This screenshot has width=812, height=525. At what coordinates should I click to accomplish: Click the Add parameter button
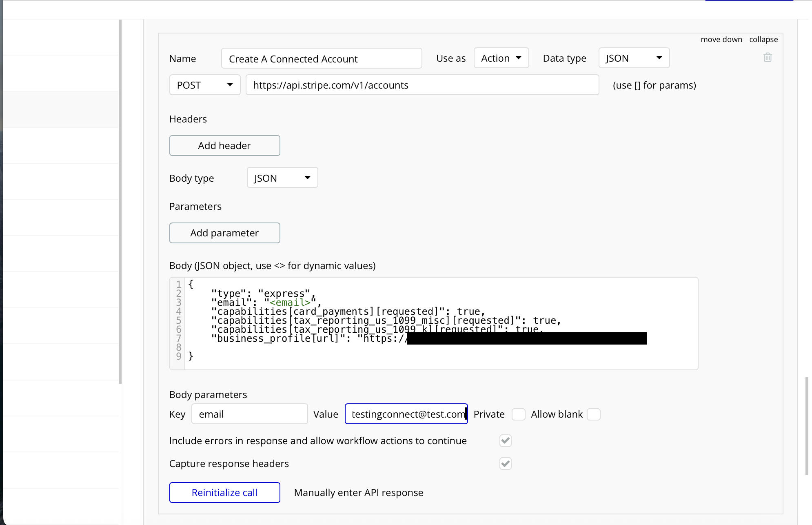[224, 233]
